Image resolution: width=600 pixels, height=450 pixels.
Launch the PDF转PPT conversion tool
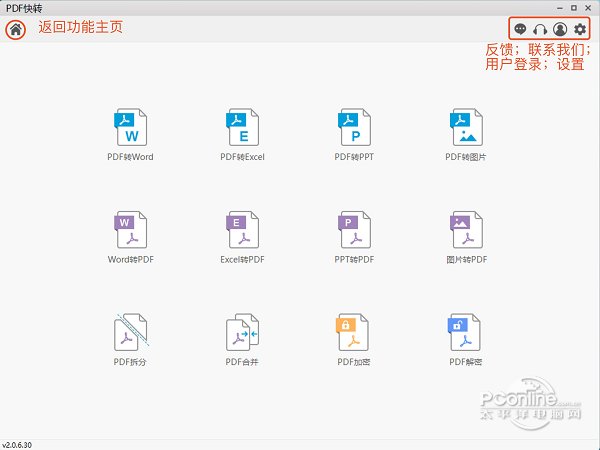coord(354,128)
